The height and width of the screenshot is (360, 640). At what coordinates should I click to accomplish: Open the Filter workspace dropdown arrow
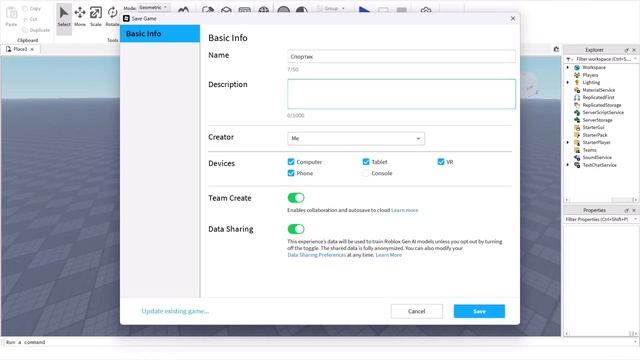click(x=635, y=59)
